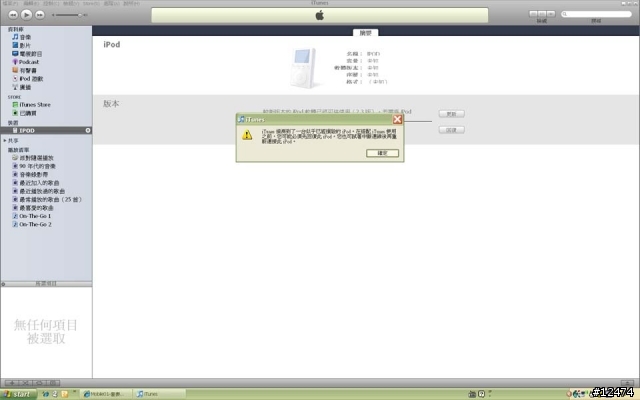The width and height of the screenshot is (640, 400).
Task: Open the Audiobooks library item
Action: 24,71
